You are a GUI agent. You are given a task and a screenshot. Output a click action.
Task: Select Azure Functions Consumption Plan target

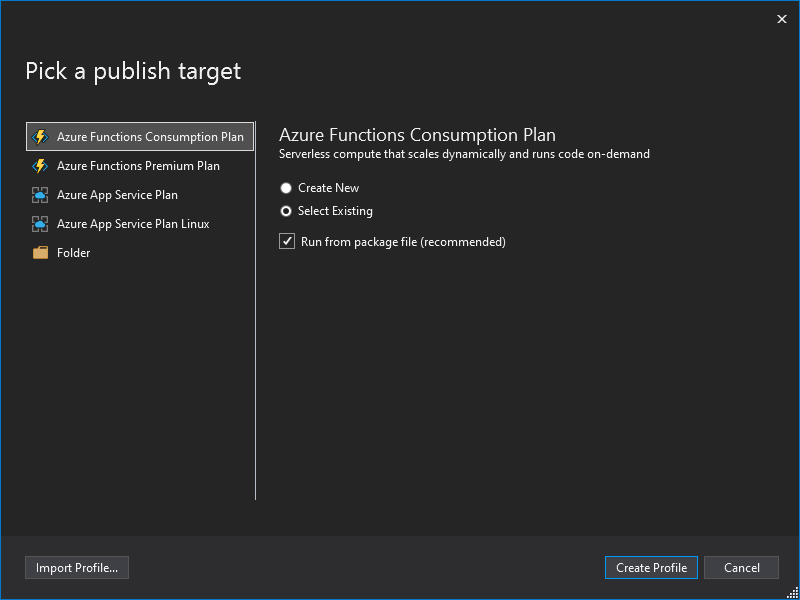pos(150,137)
